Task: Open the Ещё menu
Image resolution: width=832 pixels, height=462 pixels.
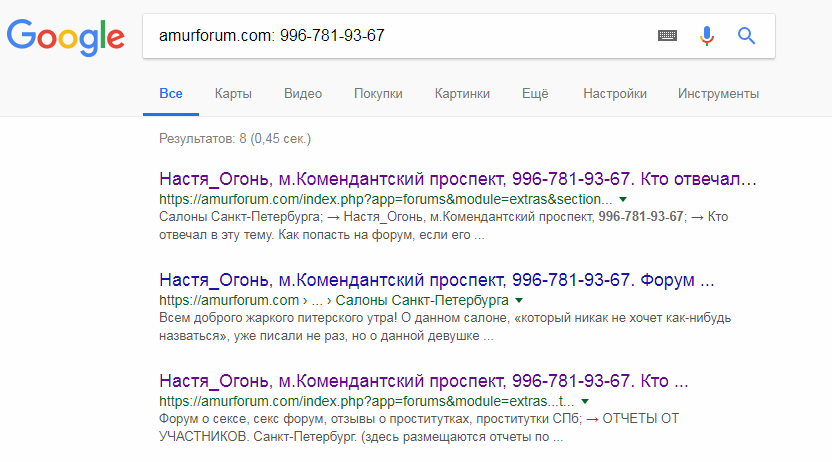Action: click(535, 94)
